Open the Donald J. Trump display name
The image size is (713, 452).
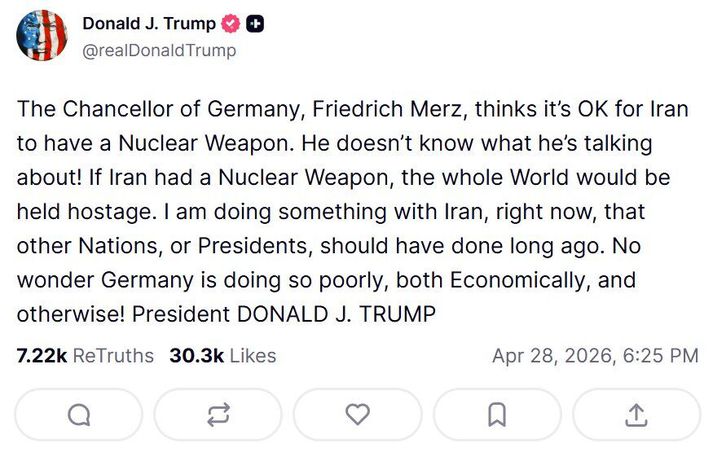point(148,24)
